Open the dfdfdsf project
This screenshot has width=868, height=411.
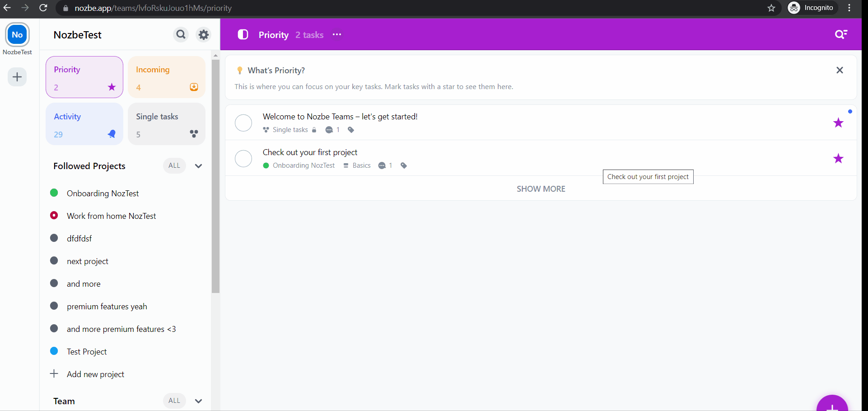(x=79, y=238)
